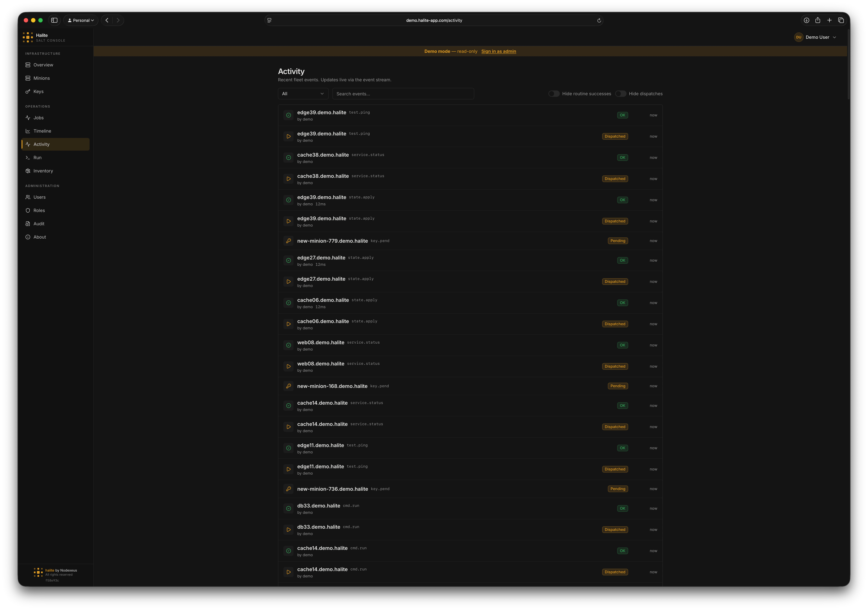Click the Inventory package icon
868x610 pixels.
[28, 171]
